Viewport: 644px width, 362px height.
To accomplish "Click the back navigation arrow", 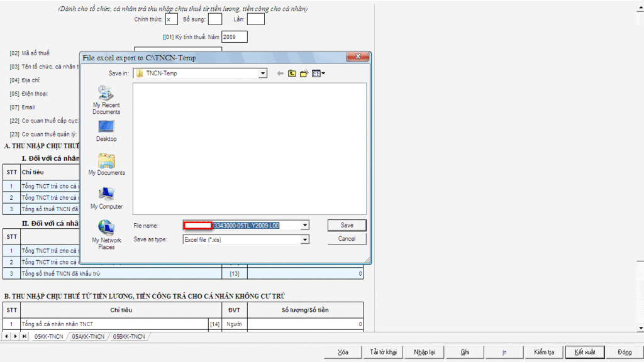I will click(x=280, y=74).
